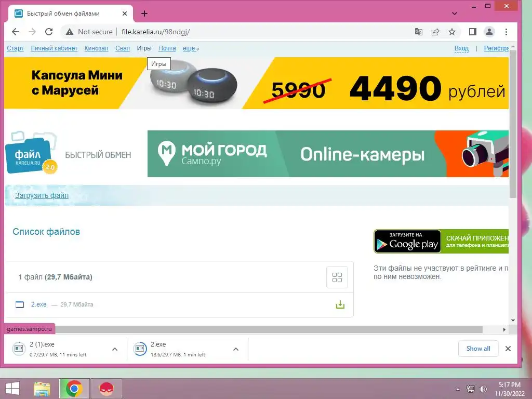Image resolution: width=532 pixels, height=399 pixels.
Task: Click the Капсула Мини с Марусей ad banner
Action: (x=257, y=83)
